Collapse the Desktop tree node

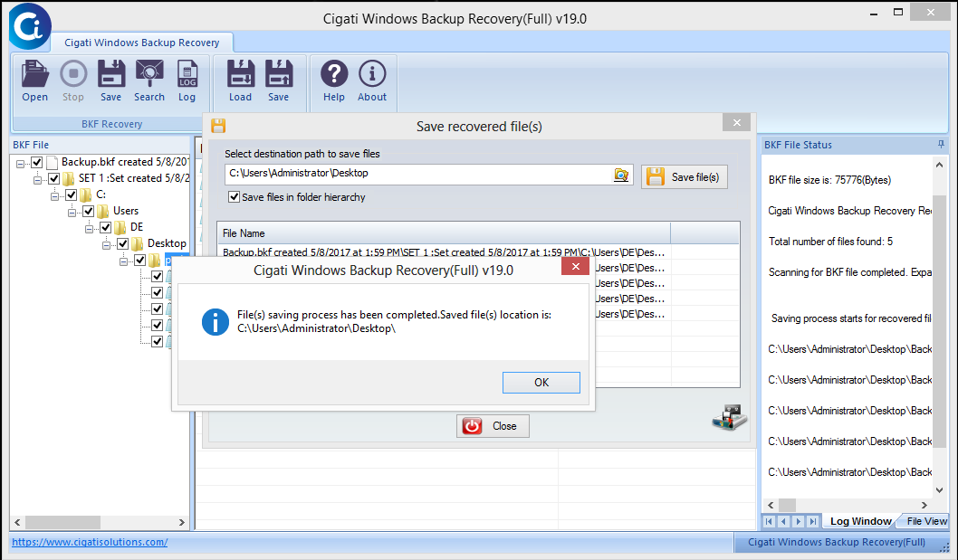tap(106, 245)
